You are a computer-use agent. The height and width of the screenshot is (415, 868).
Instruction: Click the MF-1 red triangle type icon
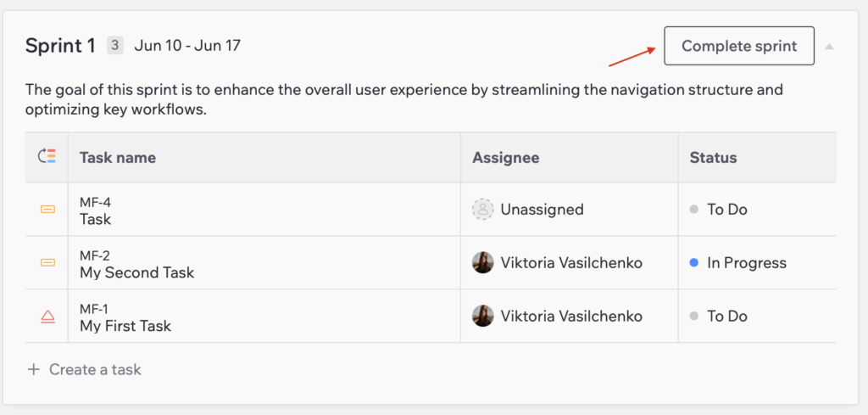pyautogui.click(x=48, y=317)
